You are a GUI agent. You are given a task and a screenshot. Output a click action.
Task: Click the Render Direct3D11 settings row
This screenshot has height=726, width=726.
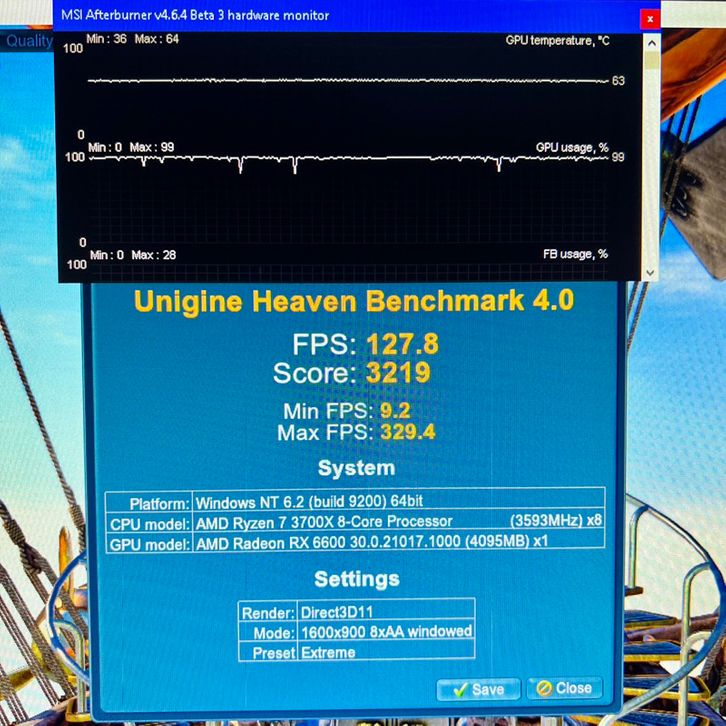click(356, 613)
